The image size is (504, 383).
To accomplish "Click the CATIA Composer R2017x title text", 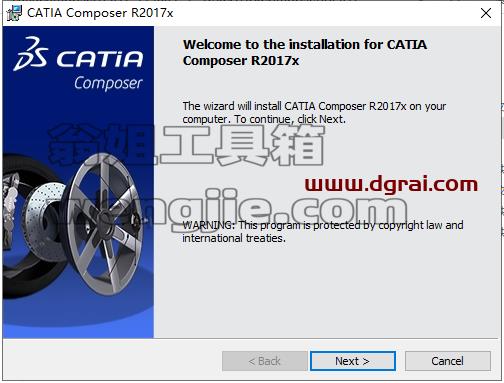I will [100, 13].
